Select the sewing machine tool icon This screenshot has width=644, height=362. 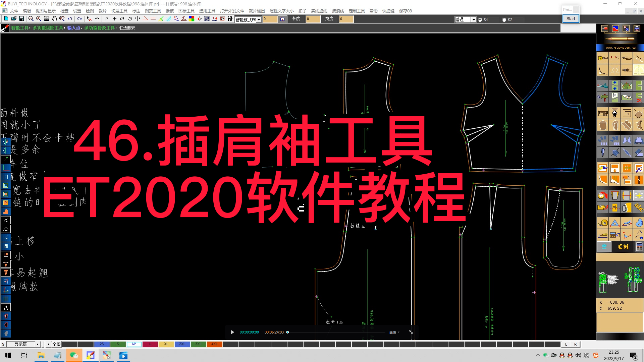[602, 113]
